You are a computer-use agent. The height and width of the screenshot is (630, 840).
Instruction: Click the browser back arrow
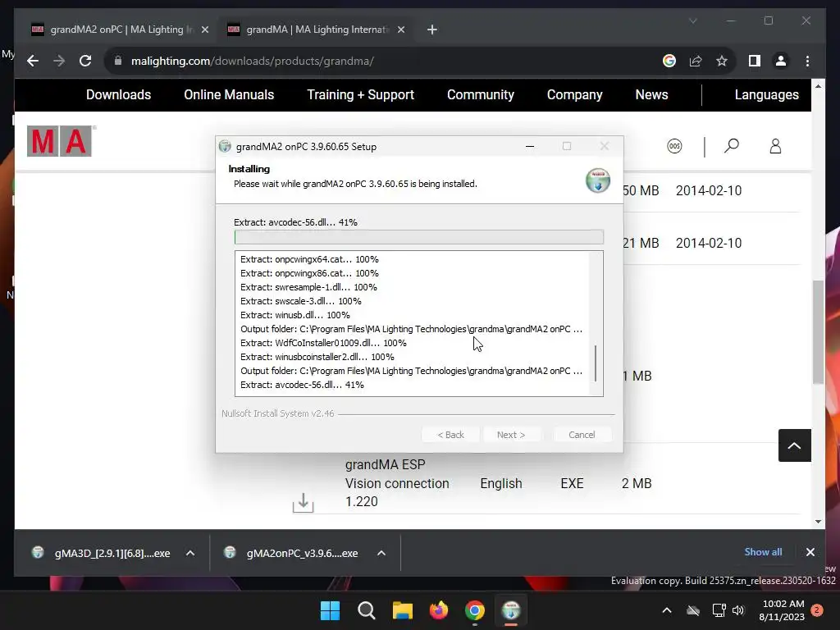pos(33,61)
